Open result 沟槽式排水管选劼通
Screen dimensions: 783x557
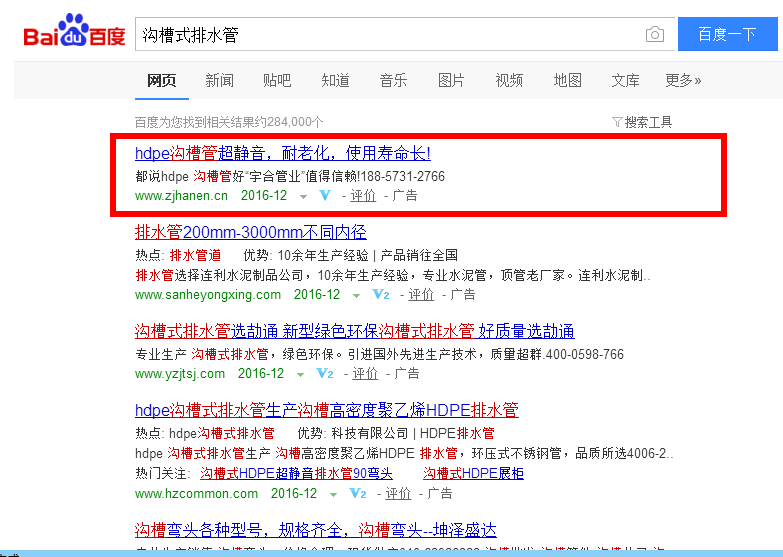pyautogui.click(x=355, y=331)
